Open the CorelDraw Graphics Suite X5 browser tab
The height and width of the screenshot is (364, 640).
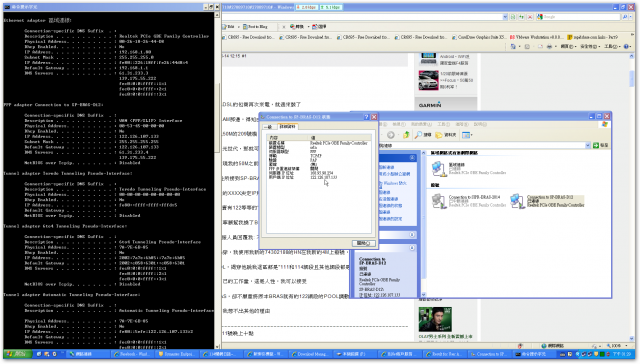[x=479, y=37]
